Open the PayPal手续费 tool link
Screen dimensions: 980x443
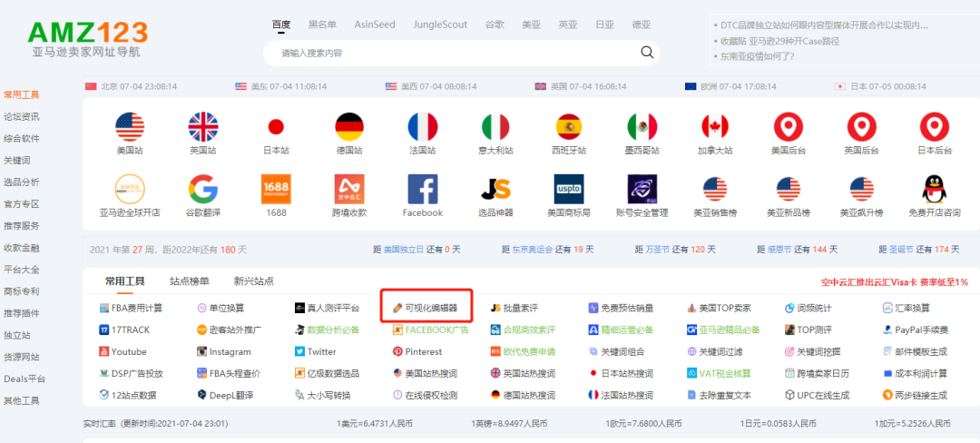tap(915, 330)
